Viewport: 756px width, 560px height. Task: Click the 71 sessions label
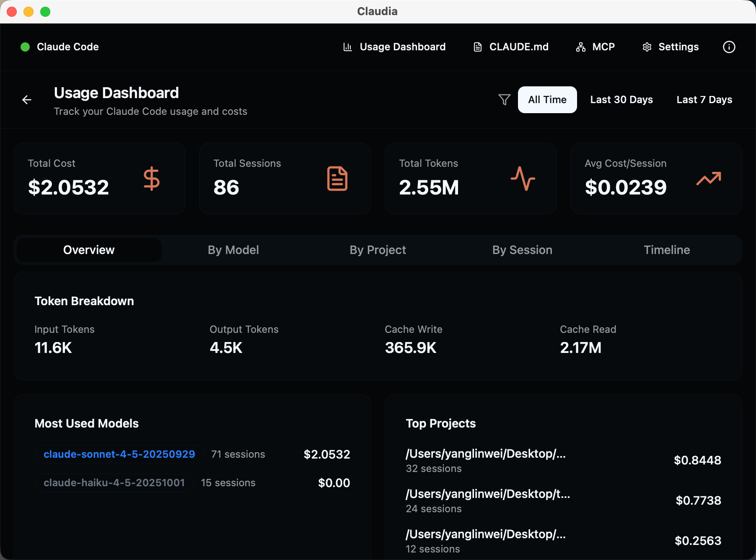(238, 454)
